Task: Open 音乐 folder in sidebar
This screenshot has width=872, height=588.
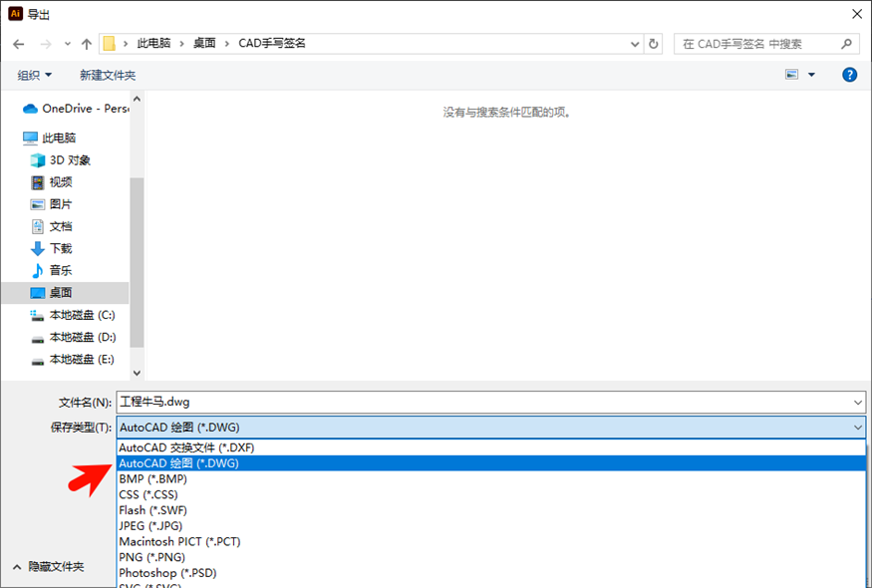Action: (x=51, y=270)
